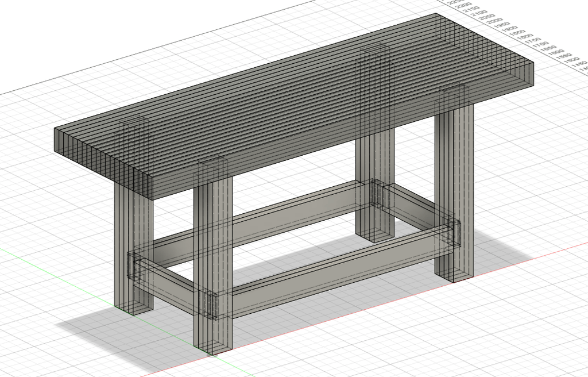The image size is (588, 377).
Task: Click the grid ruler label 1950
Action: 502,25
